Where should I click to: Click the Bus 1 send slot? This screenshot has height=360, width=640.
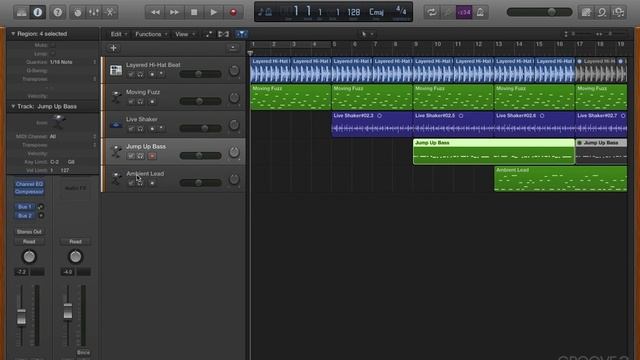point(25,207)
